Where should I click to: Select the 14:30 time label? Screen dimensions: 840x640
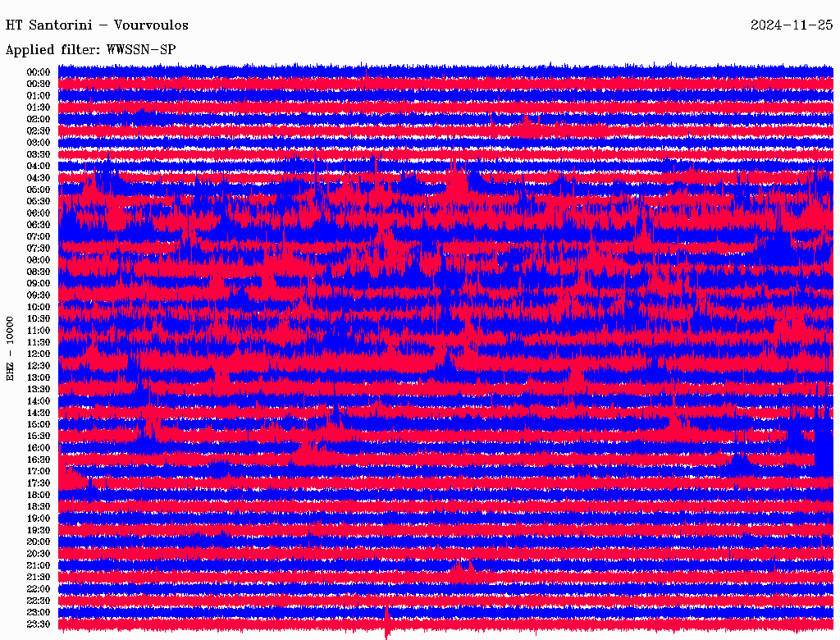click(39, 413)
